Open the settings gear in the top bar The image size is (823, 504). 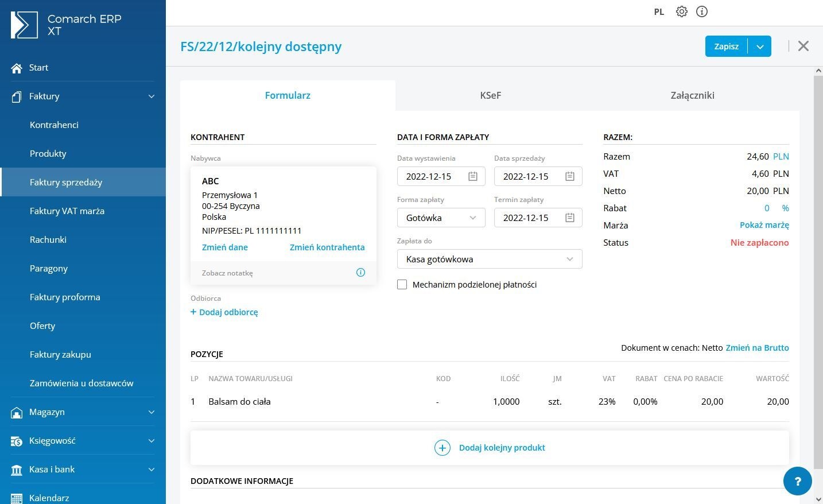pyautogui.click(x=681, y=11)
